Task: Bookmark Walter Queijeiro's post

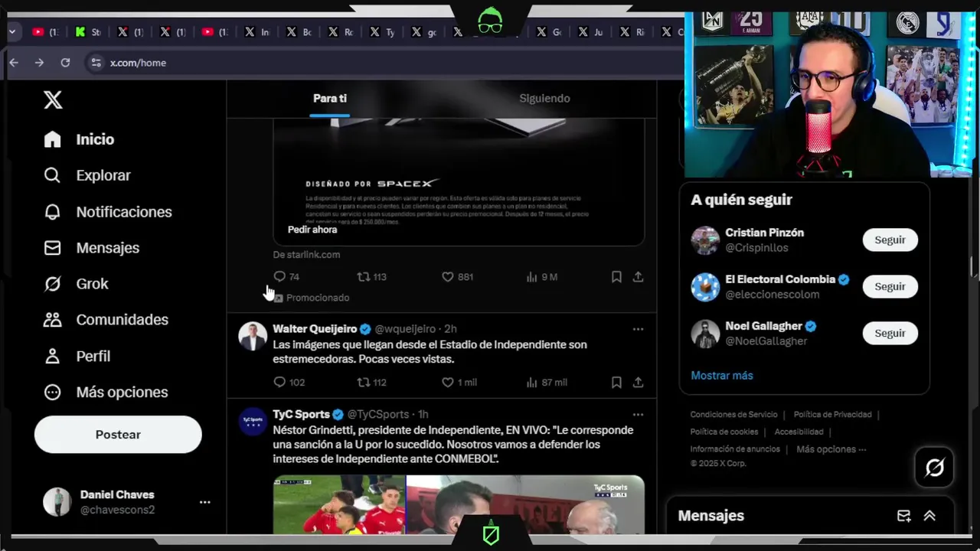Action: coord(616,383)
